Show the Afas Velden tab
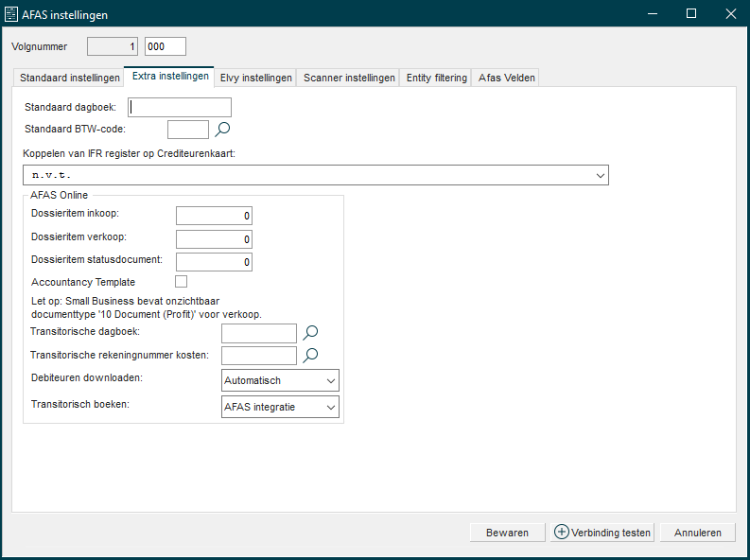The height and width of the screenshot is (560, 750). (x=506, y=78)
